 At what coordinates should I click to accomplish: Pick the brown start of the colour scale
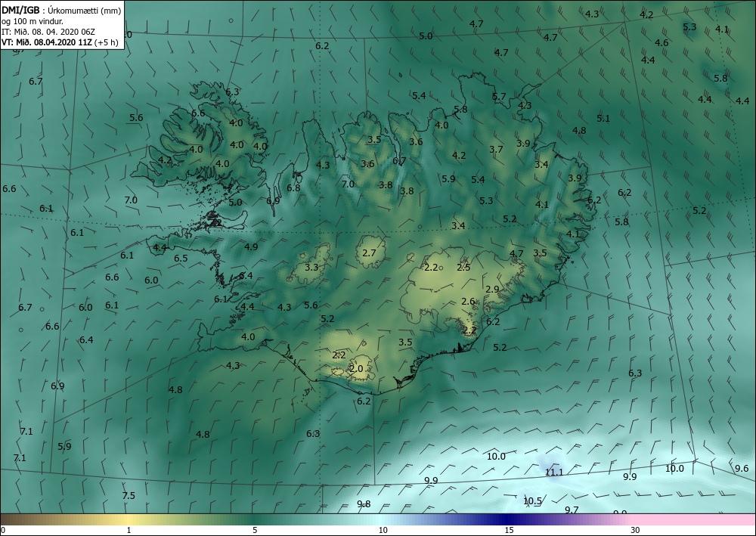click(20, 519)
